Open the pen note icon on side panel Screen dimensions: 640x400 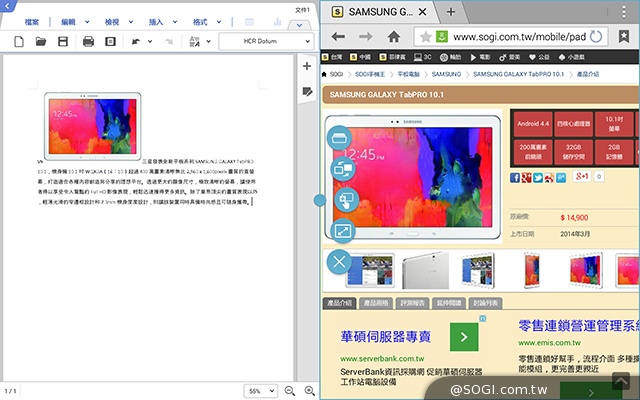307,91
